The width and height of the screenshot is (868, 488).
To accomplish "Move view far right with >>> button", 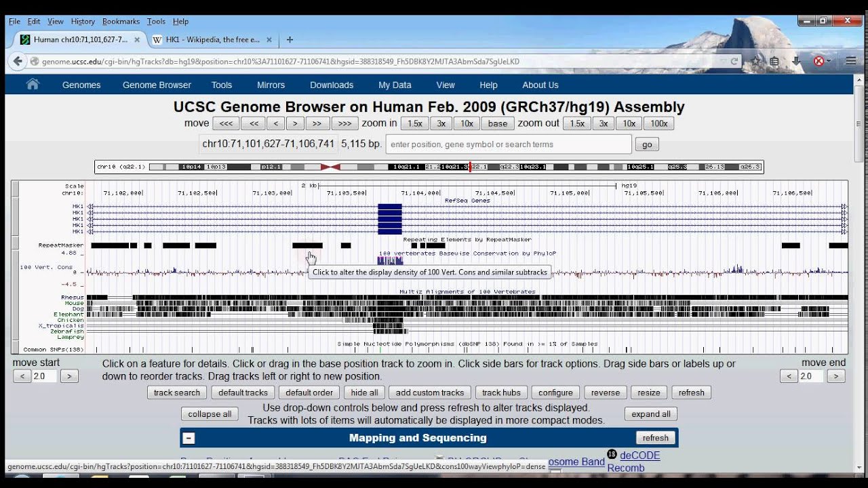I will click(x=345, y=123).
